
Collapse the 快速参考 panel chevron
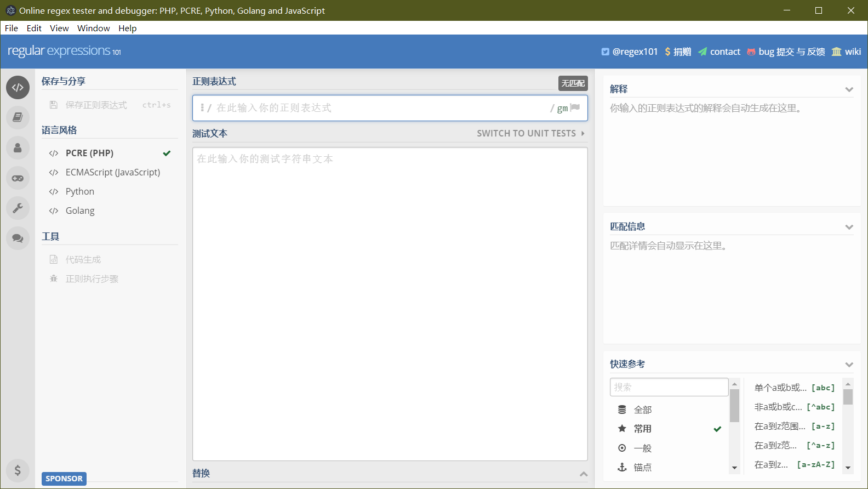coord(849,365)
